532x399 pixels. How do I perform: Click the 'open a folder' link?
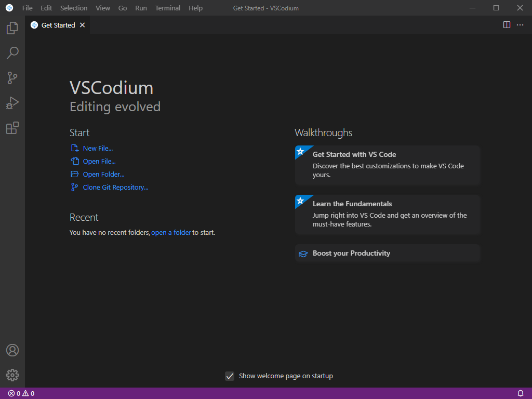click(171, 232)
